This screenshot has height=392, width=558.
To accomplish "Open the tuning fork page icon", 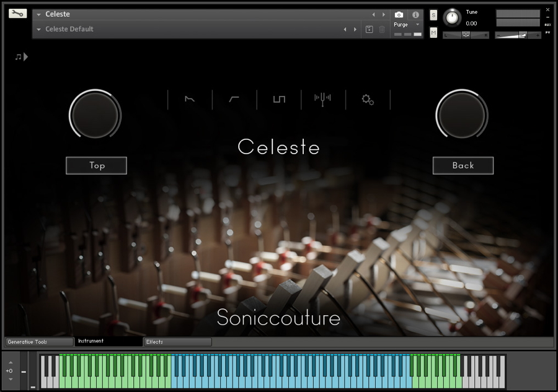I will pyautogui.click(x=322, y=100).
